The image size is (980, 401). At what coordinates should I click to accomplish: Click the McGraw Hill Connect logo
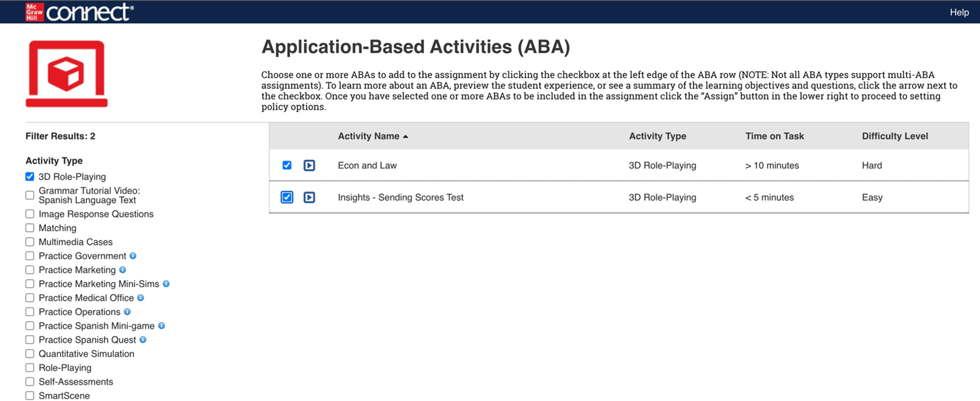tap(79, 12)
